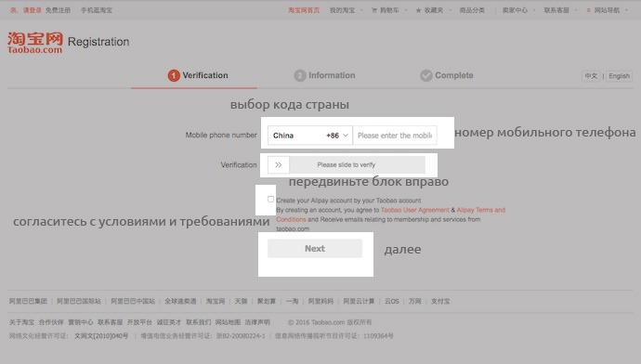Open 卖家中心 seller center menu

515,10
